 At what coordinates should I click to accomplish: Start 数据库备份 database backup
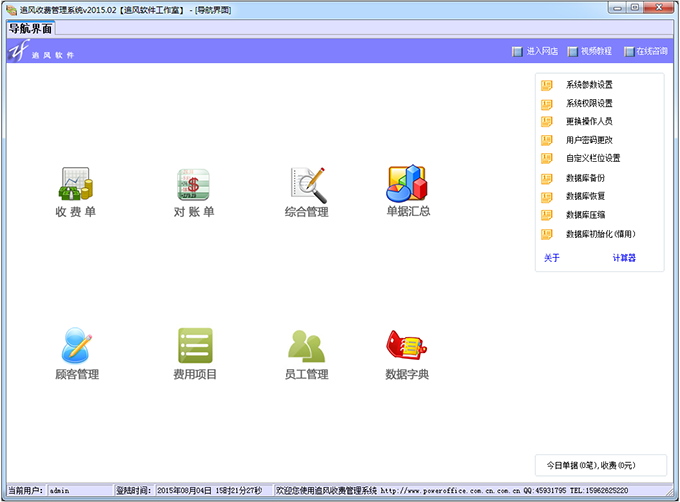[585, 178]
